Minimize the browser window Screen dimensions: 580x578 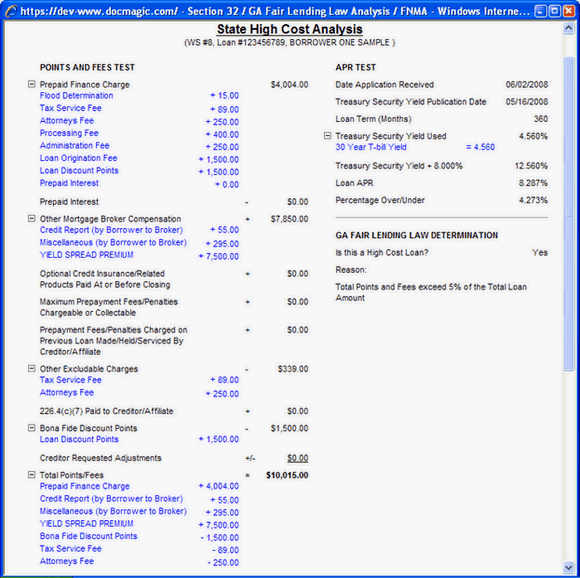click(541, 11)
